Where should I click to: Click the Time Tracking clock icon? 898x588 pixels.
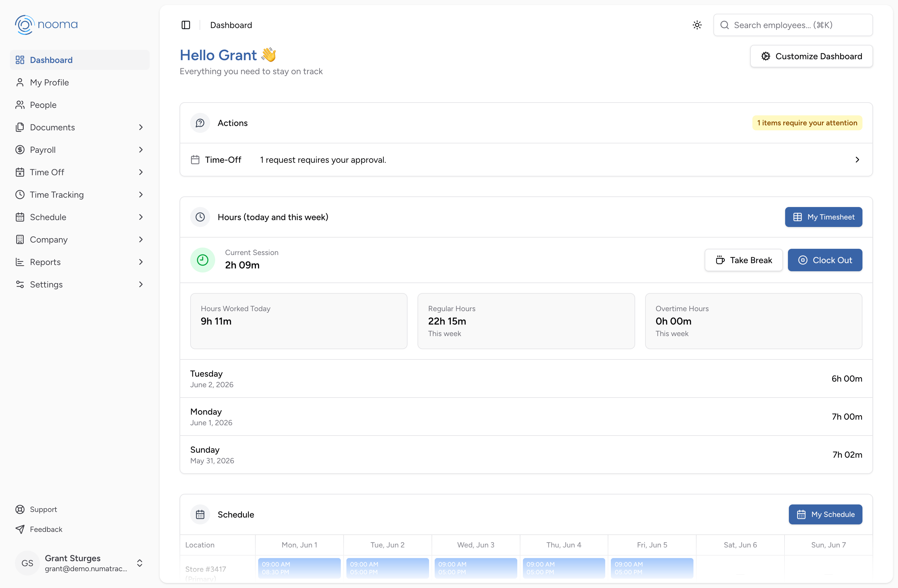[20, 195]
